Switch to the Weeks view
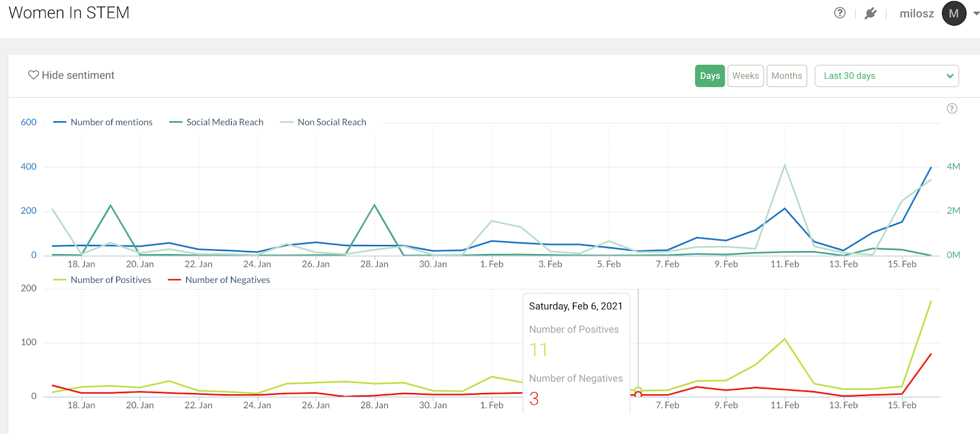980x434 pixels. coord(745,76)
